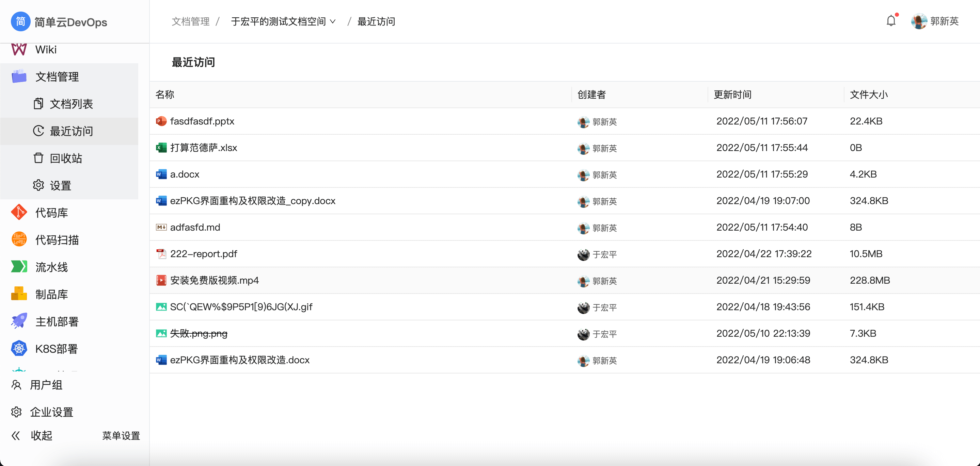Open 用户组 user group settings
The height and width of the screenshot is (466, 980).
(x=46, y=385)
